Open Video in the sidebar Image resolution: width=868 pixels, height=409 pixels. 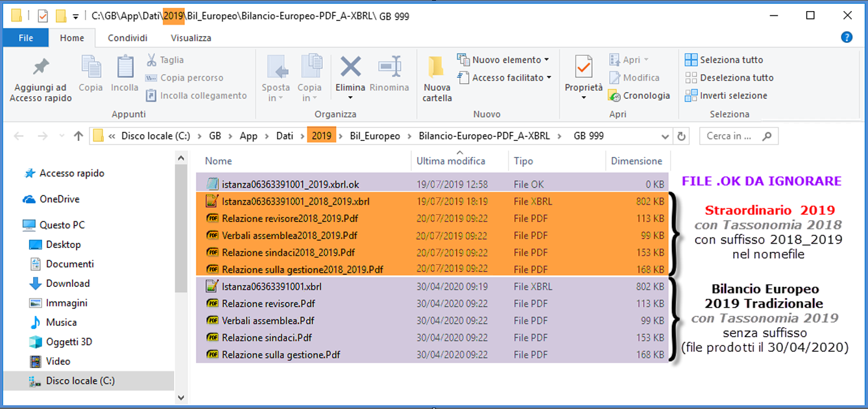click(x=50, y=362)
